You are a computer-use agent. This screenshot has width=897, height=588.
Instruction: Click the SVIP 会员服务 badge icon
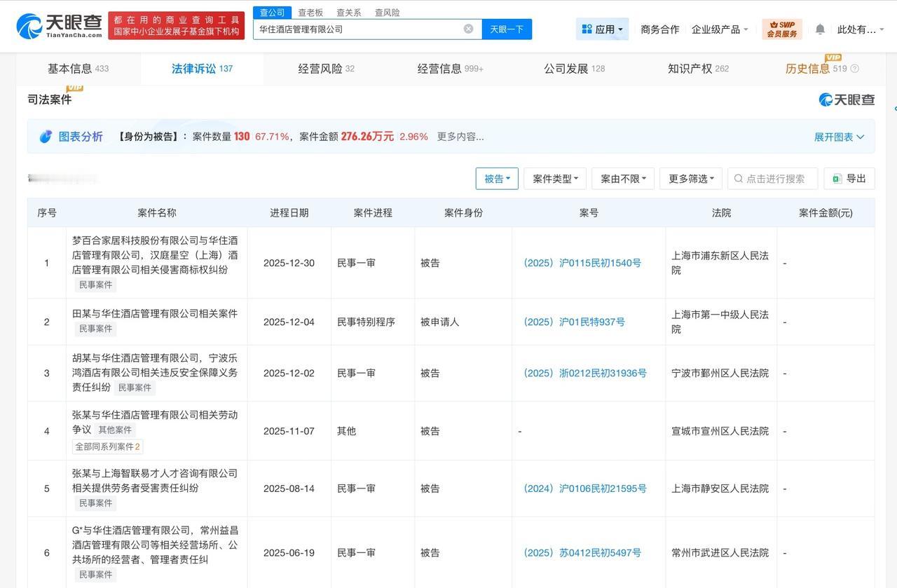[781, 28]
